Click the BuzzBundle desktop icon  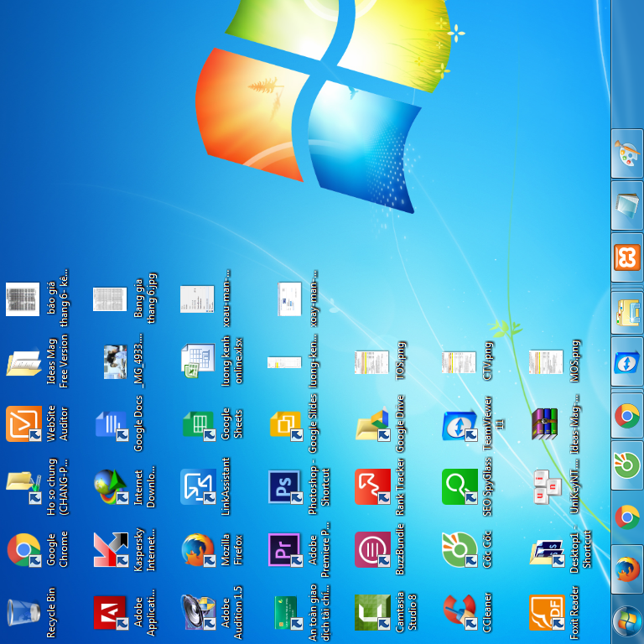point(371,550)
